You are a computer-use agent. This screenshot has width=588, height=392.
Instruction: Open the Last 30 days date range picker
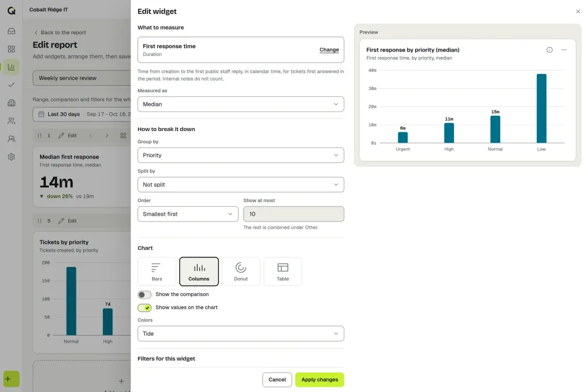82,114
